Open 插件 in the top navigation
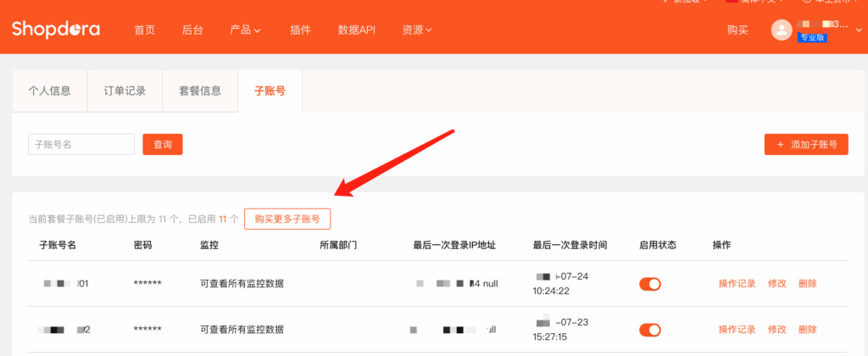 (300, 30)
